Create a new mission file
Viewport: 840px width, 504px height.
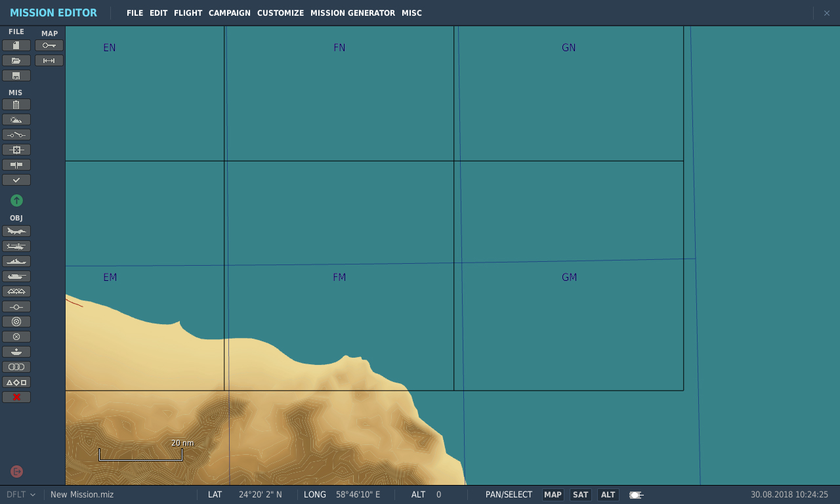click(x=16, y=45)
